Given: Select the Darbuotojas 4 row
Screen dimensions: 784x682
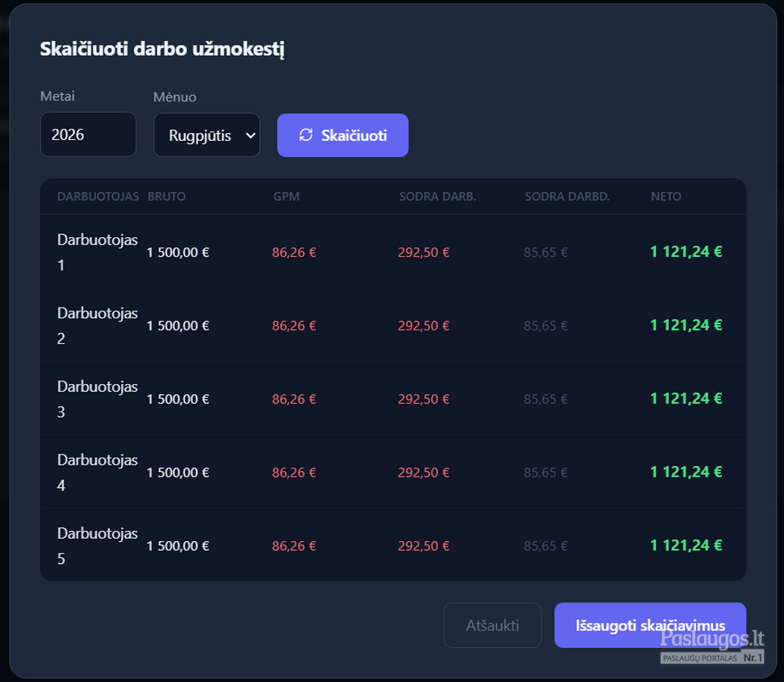Looking at the screenshot, I should [x=393, y=472].
